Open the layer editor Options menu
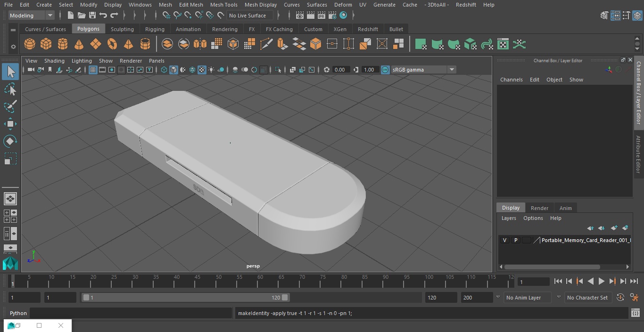Image resolution: width=644 pixels, height=332 pixels. pos(533,218)
